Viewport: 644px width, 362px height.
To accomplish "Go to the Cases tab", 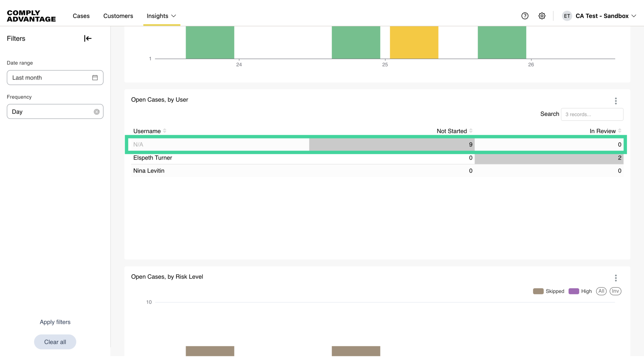I will pos(81,16).
